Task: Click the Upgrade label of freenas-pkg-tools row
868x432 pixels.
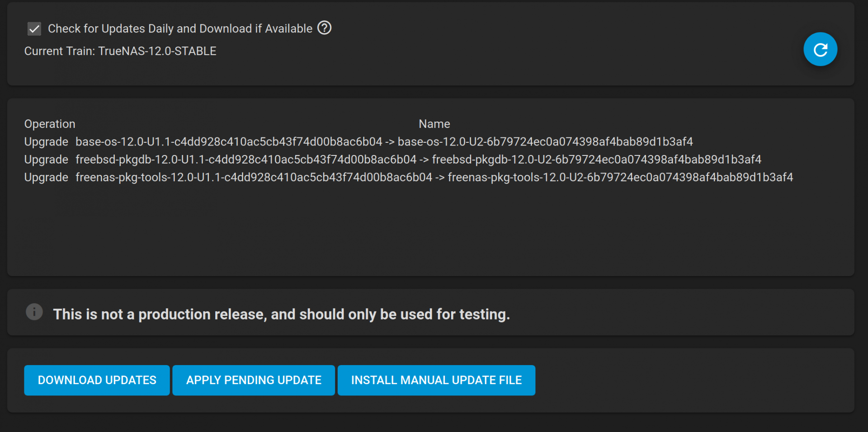Action: pos(46,177)
